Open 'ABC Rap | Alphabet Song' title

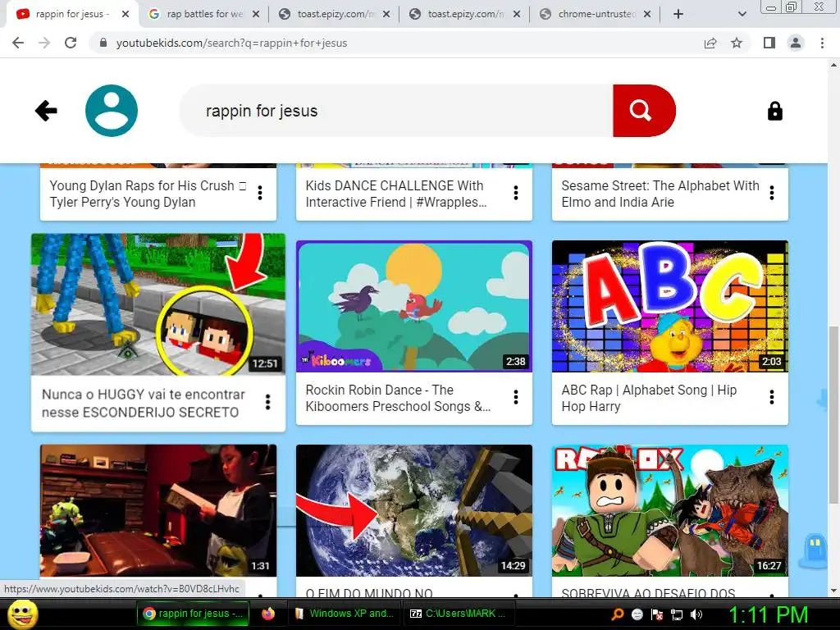tap(649, 398)
